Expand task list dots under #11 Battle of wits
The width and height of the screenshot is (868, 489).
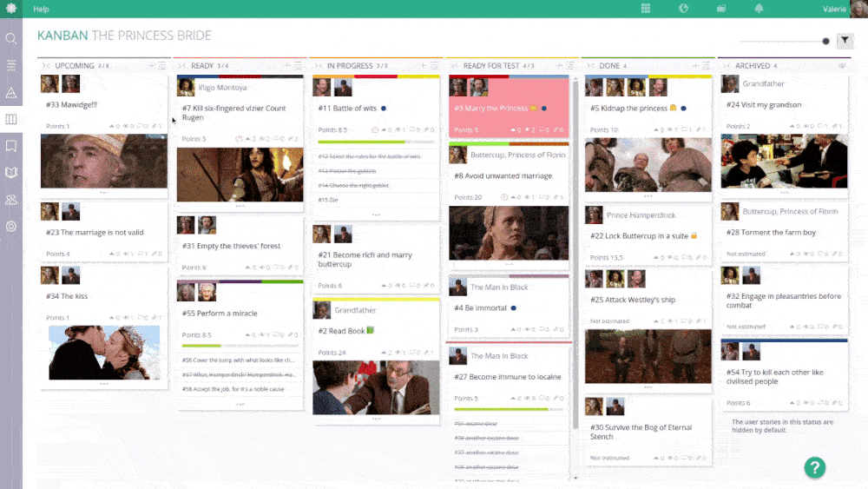pos(377,215)
